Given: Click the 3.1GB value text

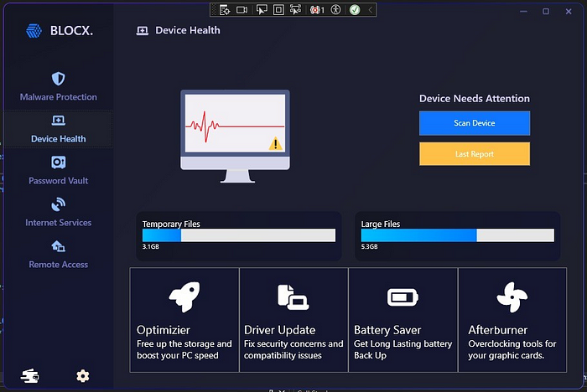Looking at the screenshot, I should [150, 247].
